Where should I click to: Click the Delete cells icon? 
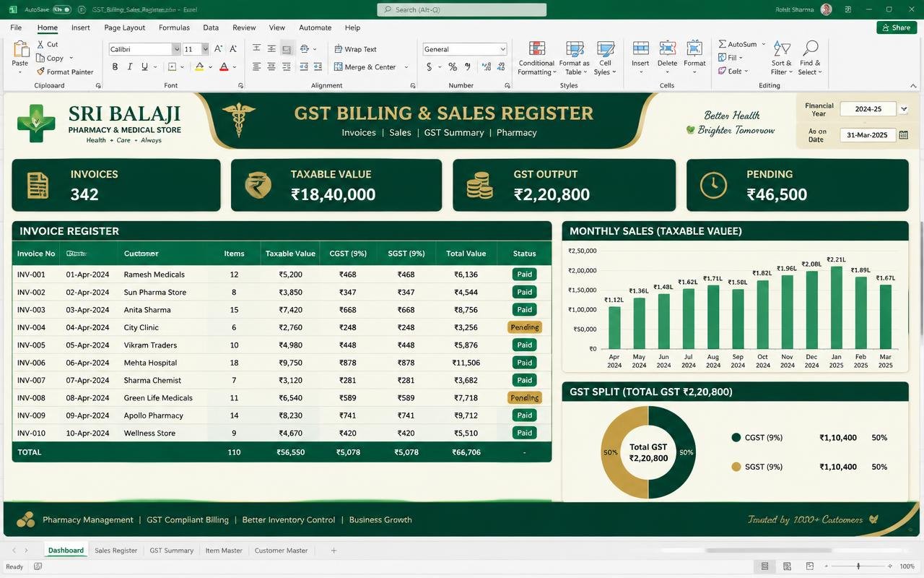[668, 48]
